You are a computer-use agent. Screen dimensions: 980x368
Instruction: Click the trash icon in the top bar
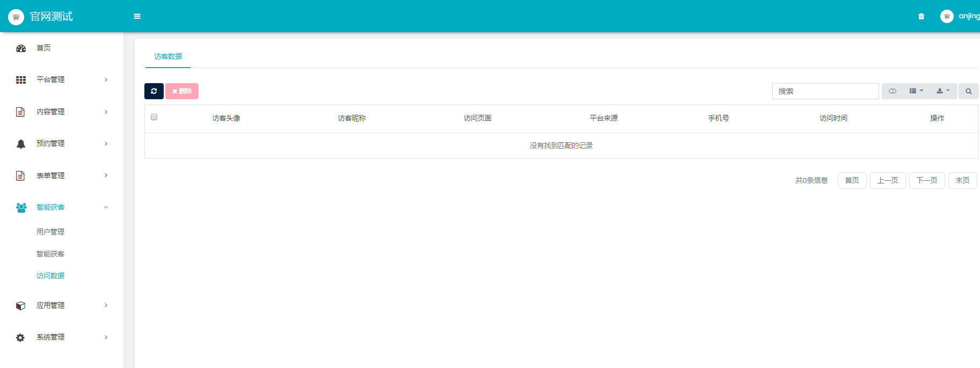coord(921,17)
